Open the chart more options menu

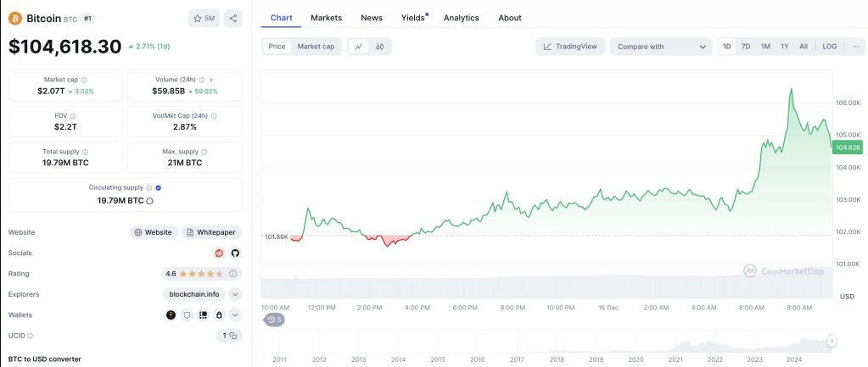point(855,47)
